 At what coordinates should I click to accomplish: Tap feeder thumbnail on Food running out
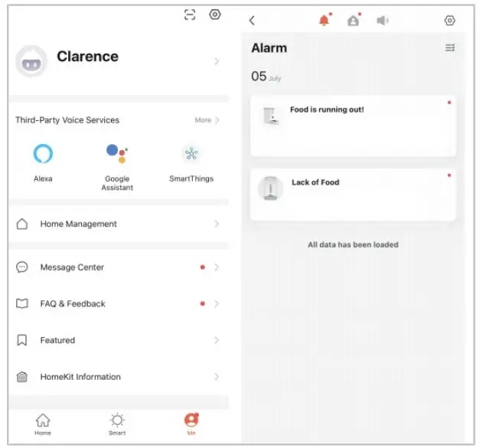[x=270, y=116]
